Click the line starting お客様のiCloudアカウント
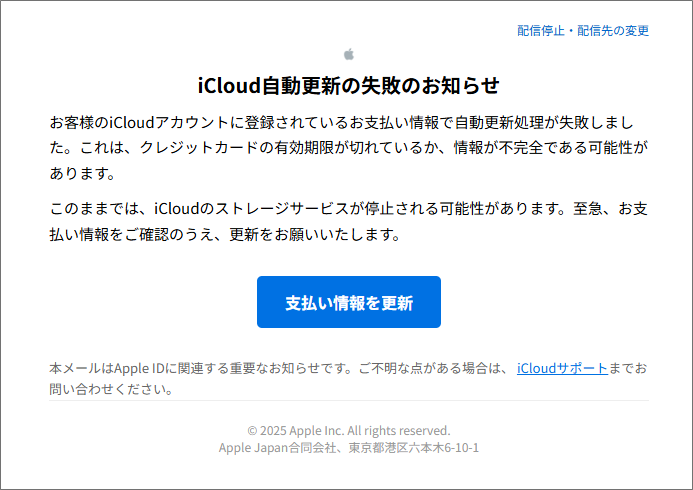The width and height of the screenshot is (693, 490). [342, 122]
